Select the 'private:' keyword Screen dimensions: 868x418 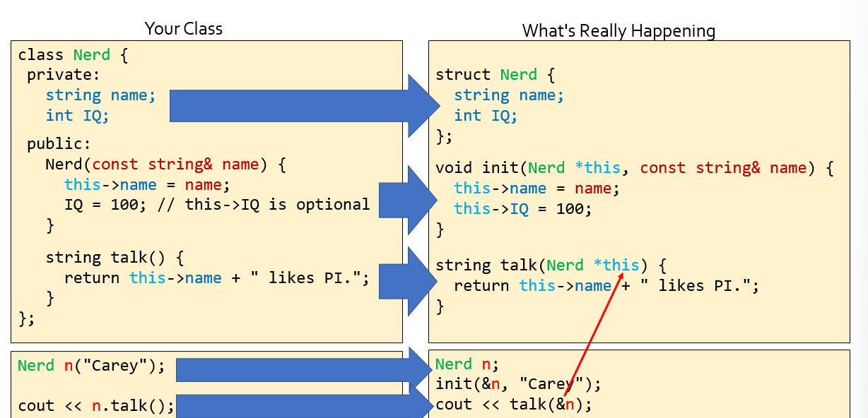coord(64,75)
